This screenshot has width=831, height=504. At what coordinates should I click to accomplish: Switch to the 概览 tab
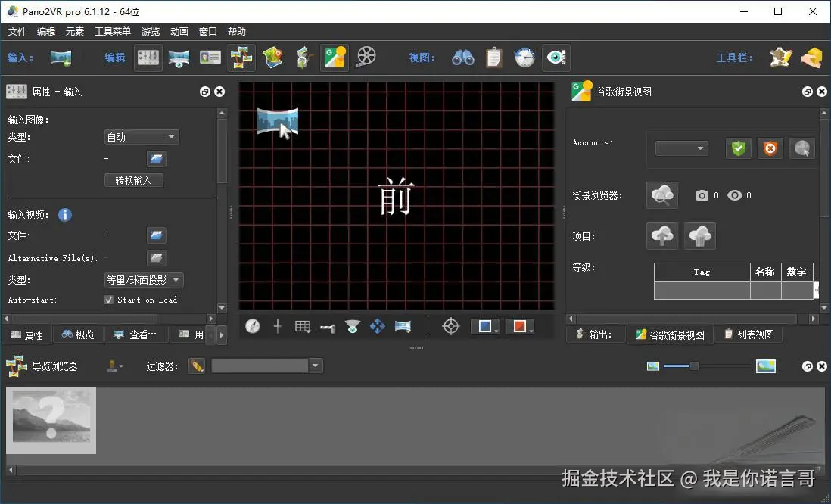click(x=79, y=334)
